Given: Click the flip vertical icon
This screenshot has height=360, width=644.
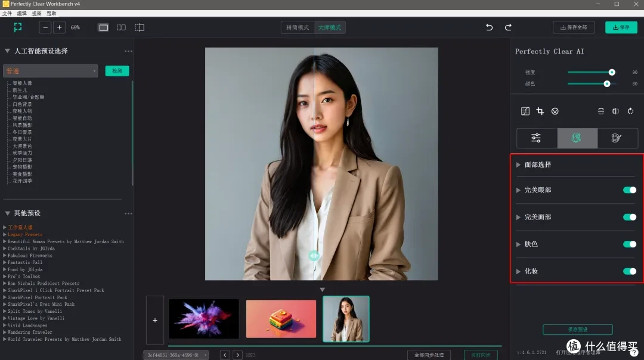Looking at the screenshot, I should pos(601,111).
